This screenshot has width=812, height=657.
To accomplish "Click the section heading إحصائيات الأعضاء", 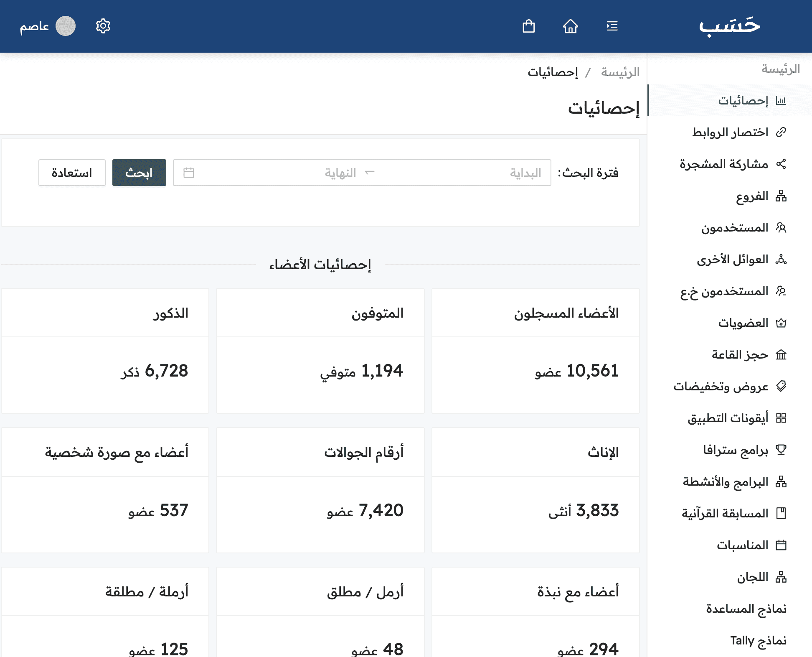I will click(320, 265).
